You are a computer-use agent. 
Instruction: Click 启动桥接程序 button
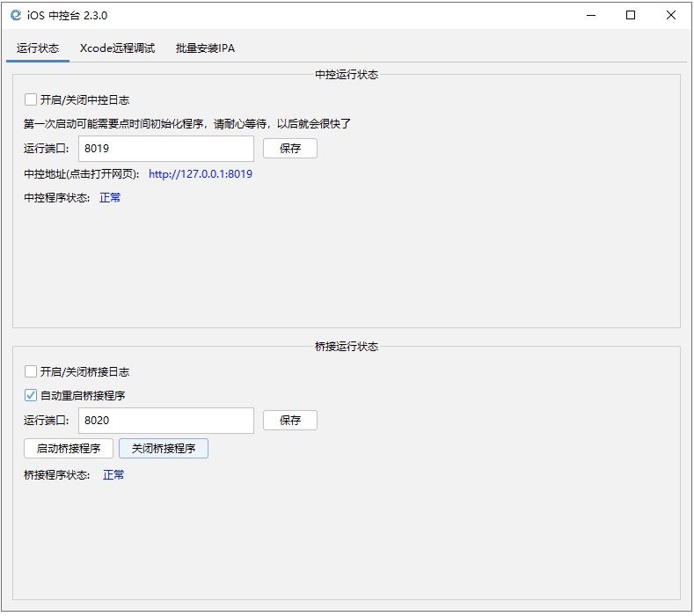click(x=69, y=449)
